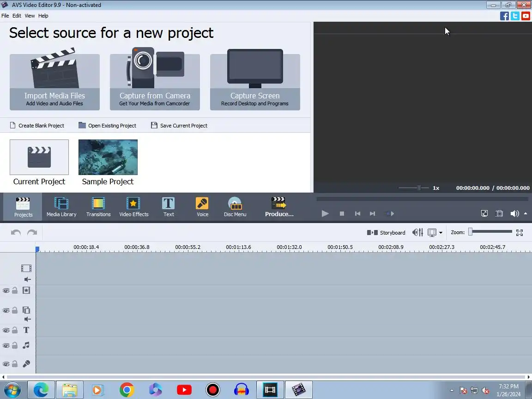Mute the preview volume
532x399 pixels.
click(x=514, y=213)
